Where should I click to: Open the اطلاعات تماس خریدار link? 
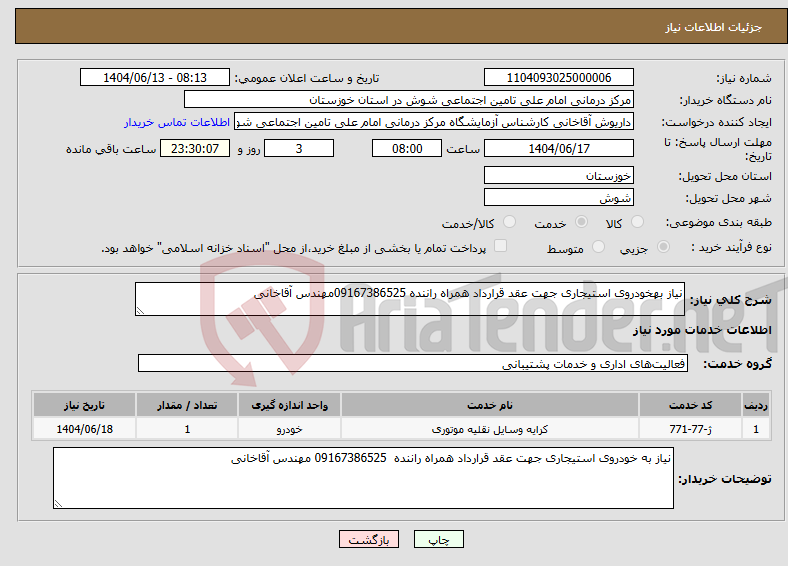pyautogui.click(x=177, y=122)
